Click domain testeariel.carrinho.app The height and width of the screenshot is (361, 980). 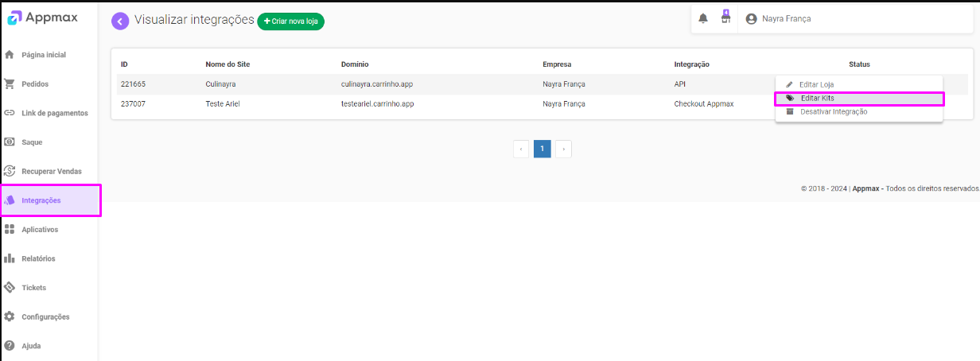tap(378, 104)
